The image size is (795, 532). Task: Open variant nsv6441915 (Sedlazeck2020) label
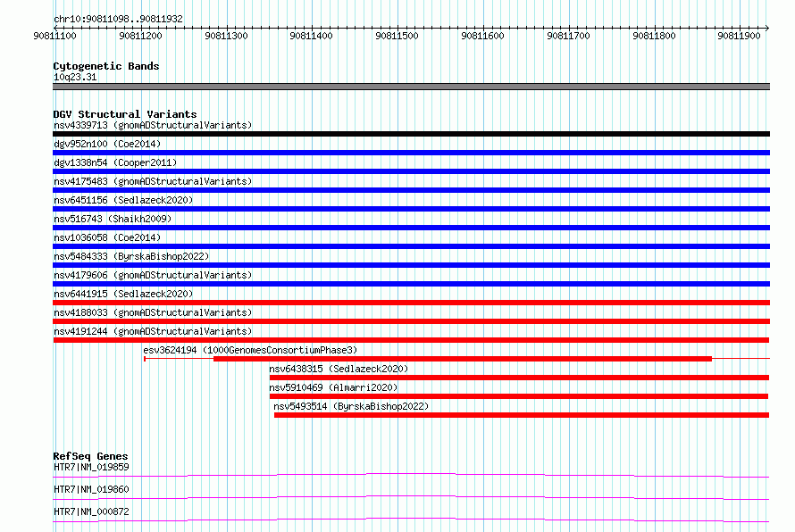coord(123,294)
